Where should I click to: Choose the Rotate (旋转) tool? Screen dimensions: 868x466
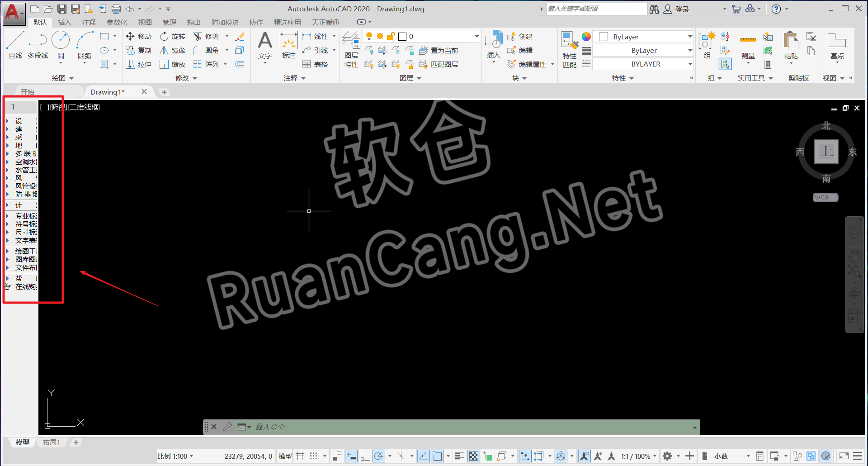tap(173, 36)
